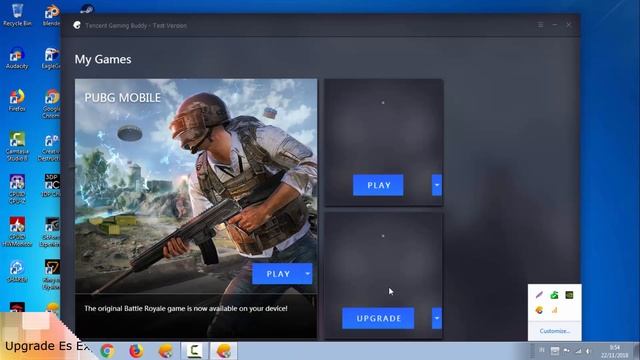Expand dropdown arrow beside upper card PLAY button
Viewport: 640px width, 360px height.
(x=437, y=185)
